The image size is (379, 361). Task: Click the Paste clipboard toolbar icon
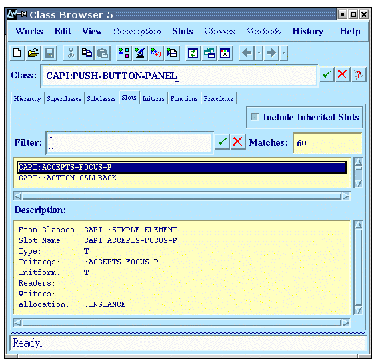(x=103, y=53)
